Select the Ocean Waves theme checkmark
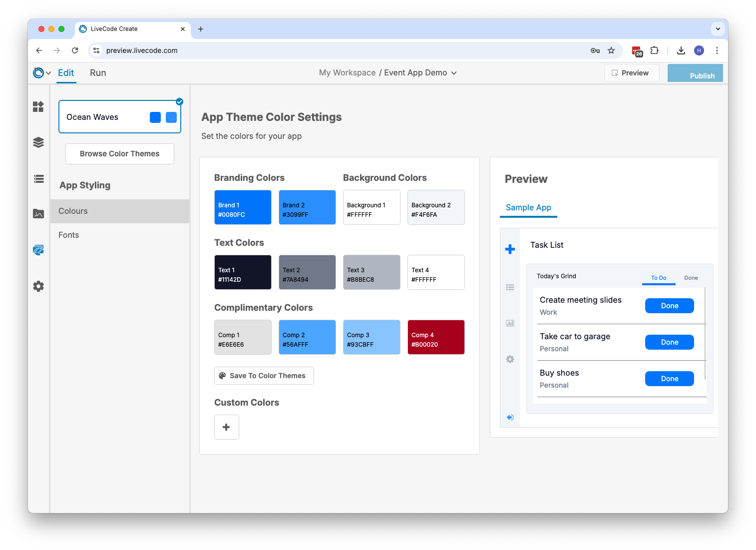 (x=179, y=101)
